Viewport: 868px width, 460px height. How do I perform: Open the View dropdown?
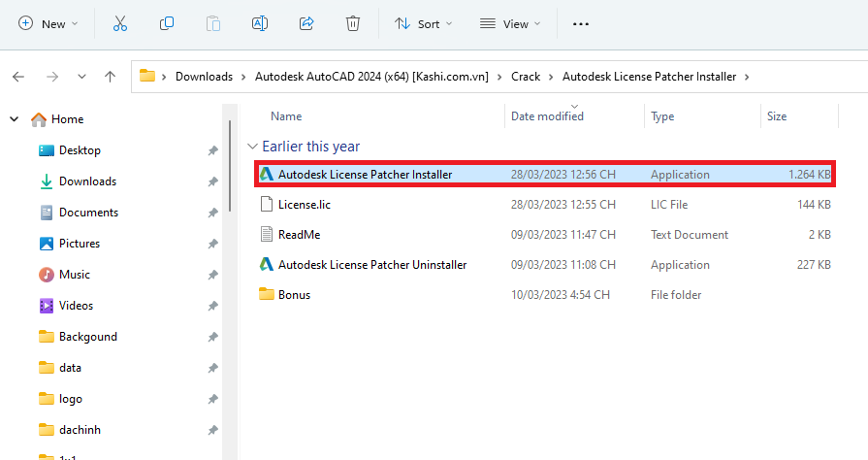(510, 24)
